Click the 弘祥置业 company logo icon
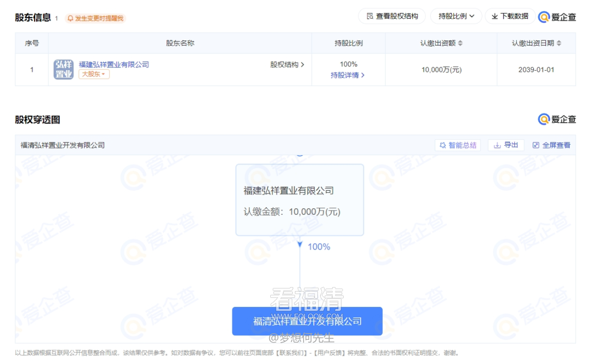Viewport: 592px width, 364px height. (64, 70)
